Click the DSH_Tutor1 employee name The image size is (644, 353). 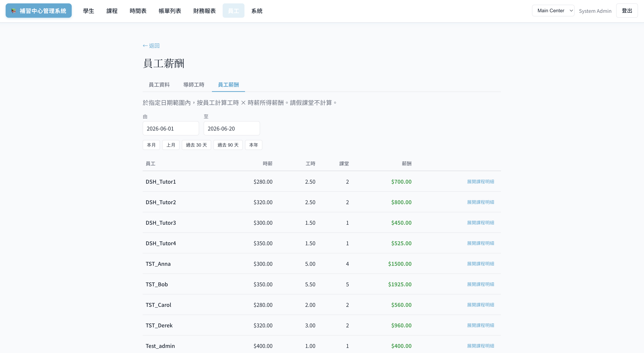tap(161, 182)
